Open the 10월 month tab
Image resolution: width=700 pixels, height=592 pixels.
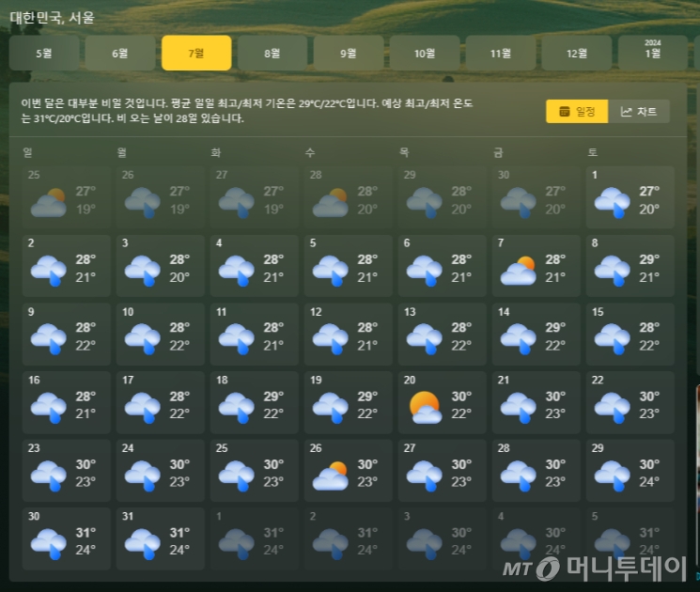pyautogui.click(x=425, y=54)
